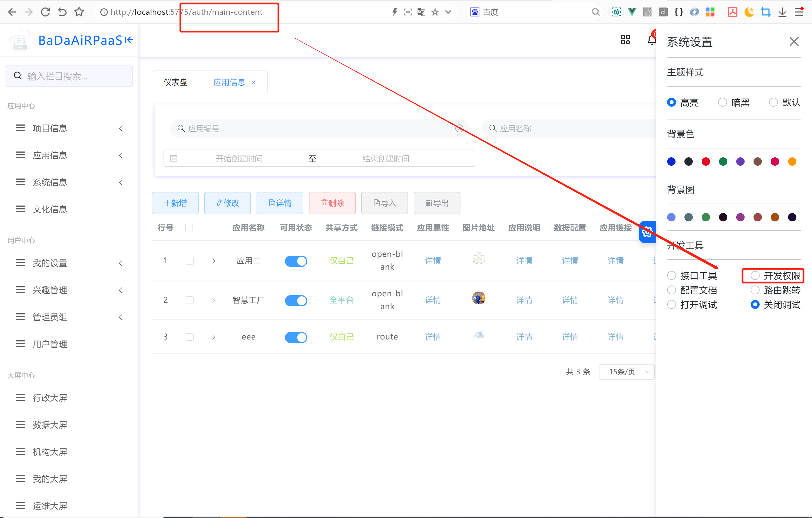Clear the 应用编号 search field
Screen dimensions: 812x518
(x=459, y=128)
